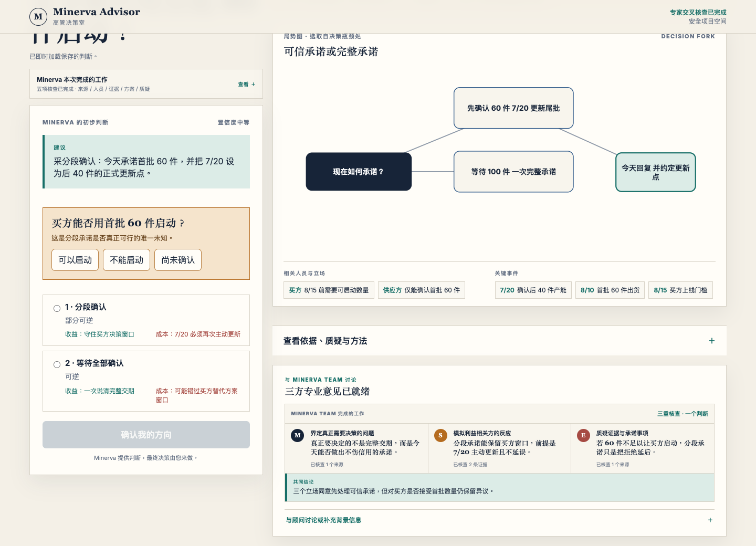
Task: Click the 建议 recommendation box
Action: click(x=146, y=162)
